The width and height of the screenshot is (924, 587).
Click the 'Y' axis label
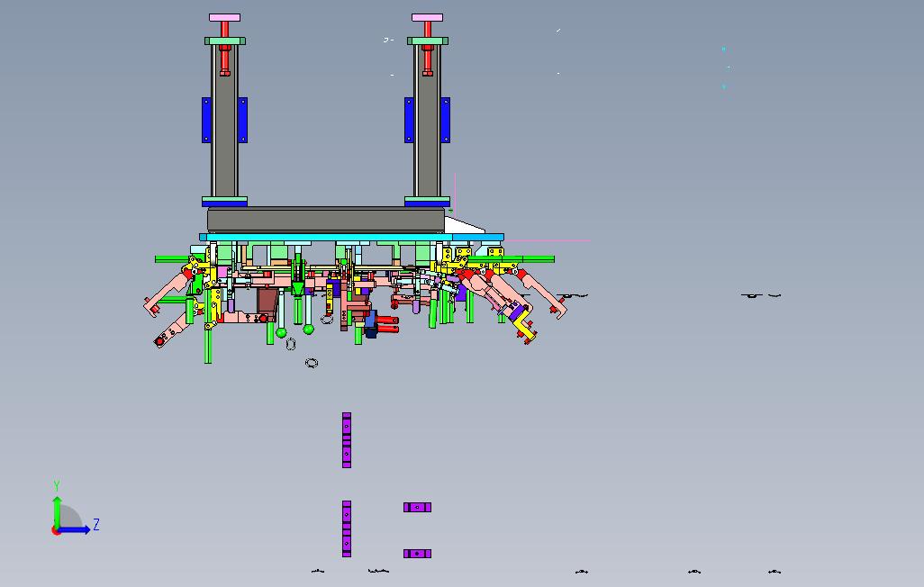point(57,485)
